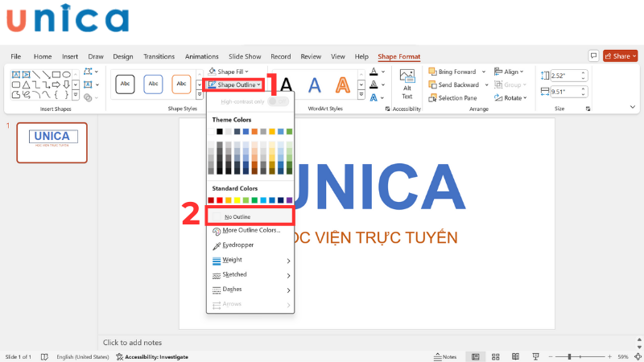Image resolution: width=644 pixels, height=362 pixels.
Task: Open the Selection Pane
Action: tap(452, 97)
